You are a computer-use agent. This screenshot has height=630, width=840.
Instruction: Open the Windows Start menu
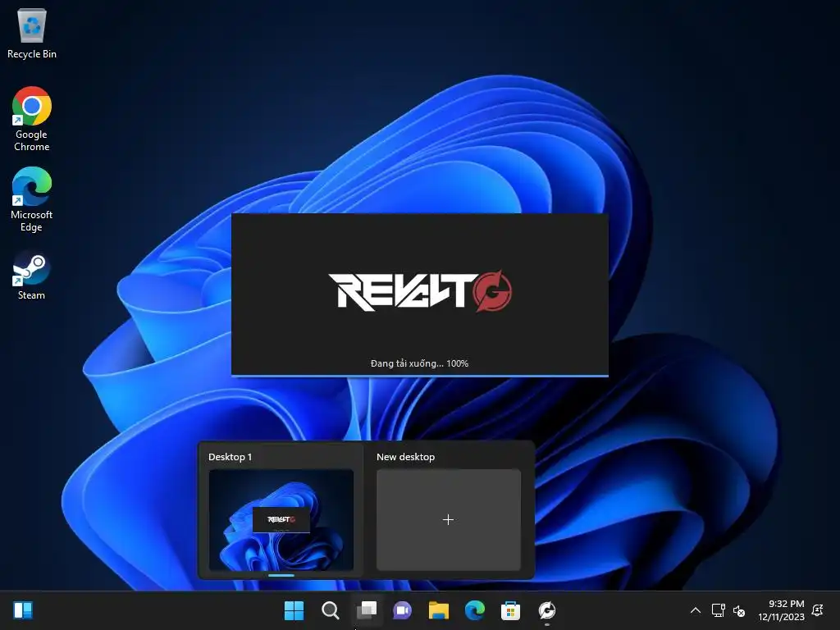(294, 610)
